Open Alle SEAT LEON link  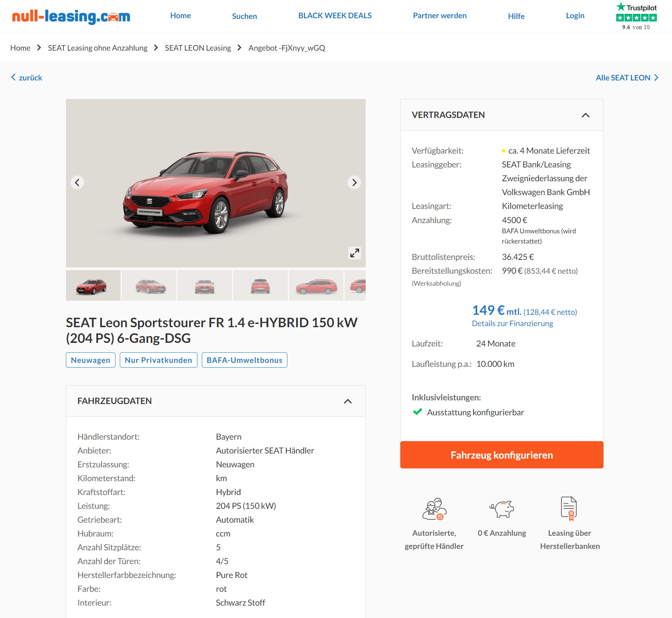[x=627, y=78]
